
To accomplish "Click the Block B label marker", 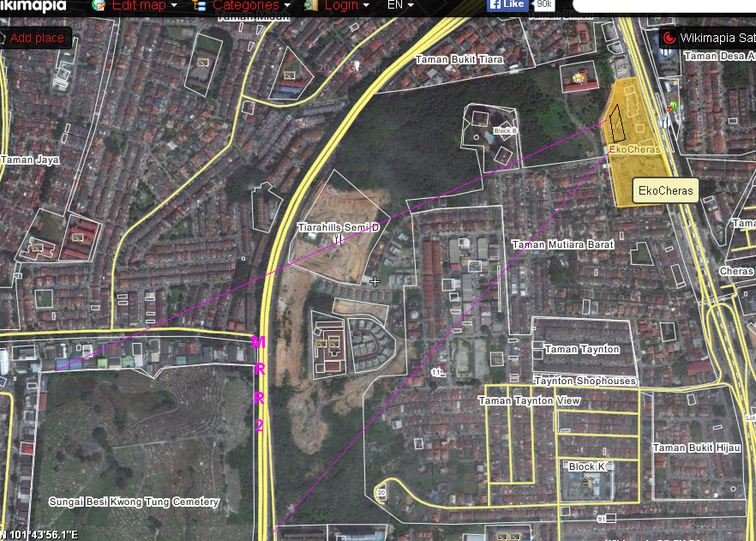I will [x=505, y=131].
